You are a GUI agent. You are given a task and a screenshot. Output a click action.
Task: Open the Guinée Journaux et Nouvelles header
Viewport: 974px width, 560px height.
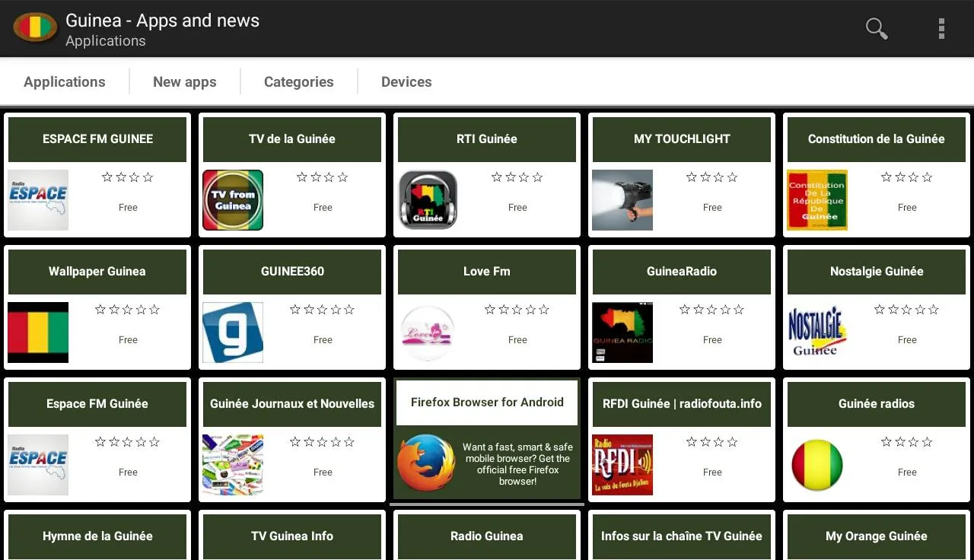(292, 404)
